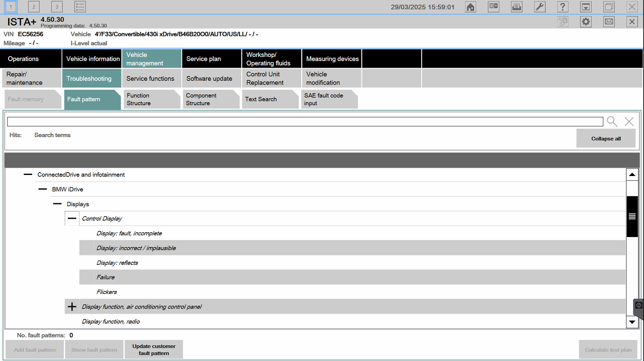Open the operations list icon
This screenshot has height=361, width=644.
tap(80, 7)
